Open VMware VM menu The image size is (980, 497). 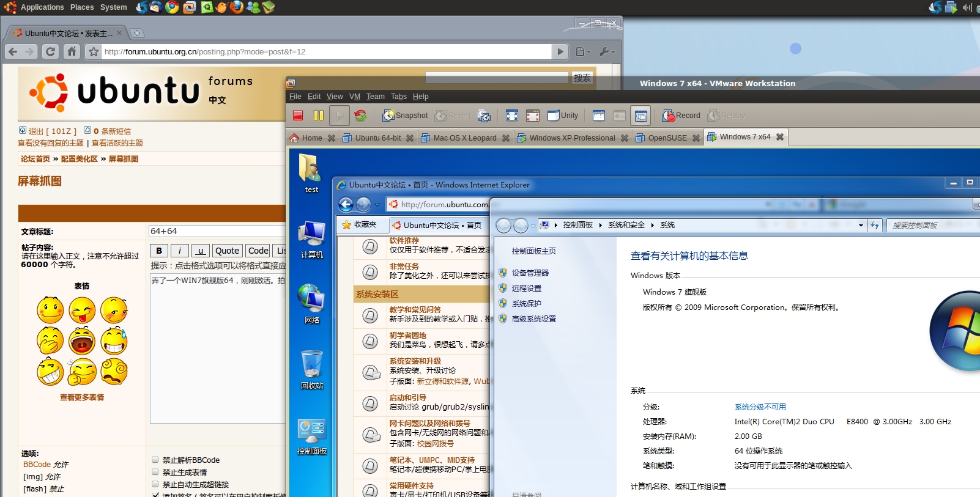coord(355,97)
